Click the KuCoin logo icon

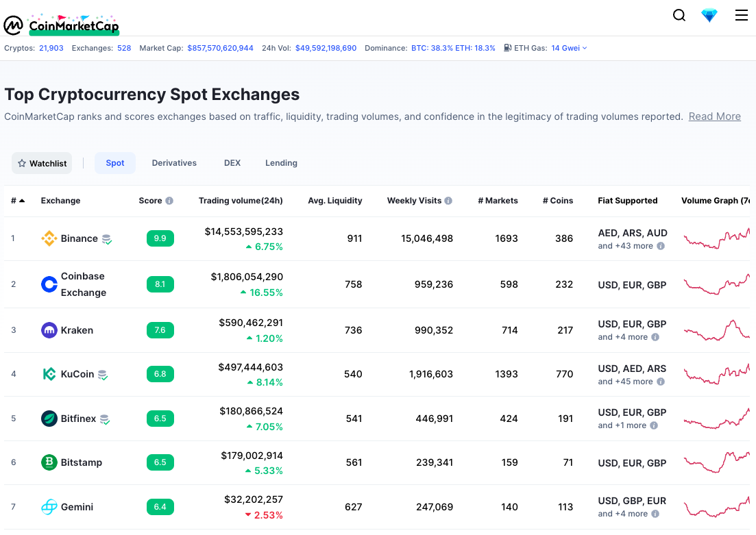click(x=49, y=374)
